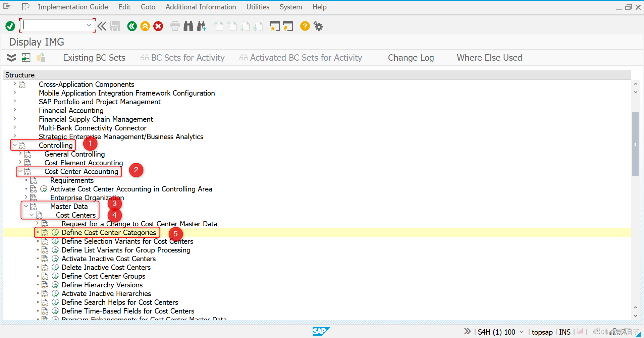The width and height of the screenshot is (644, 338).
Task: Click the command field collapse double-arrow icon
Action: 102,26
